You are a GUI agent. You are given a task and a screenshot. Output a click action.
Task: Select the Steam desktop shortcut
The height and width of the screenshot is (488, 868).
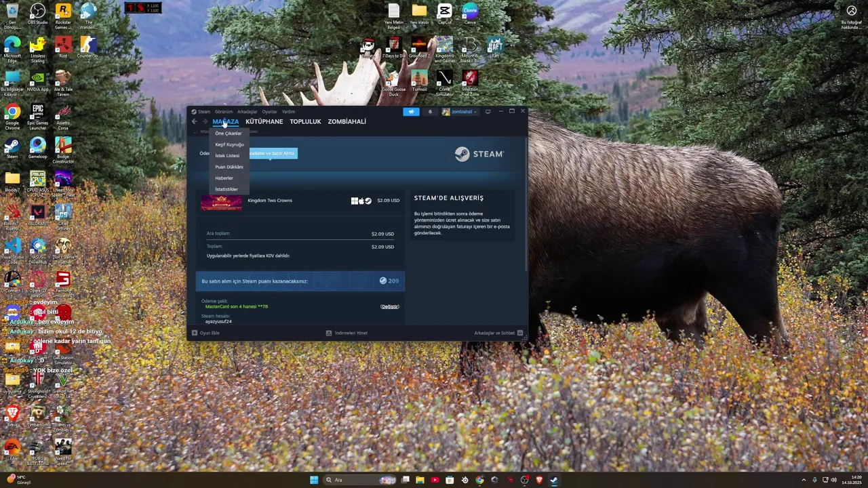pyautogui.click(x=12, y=148)
